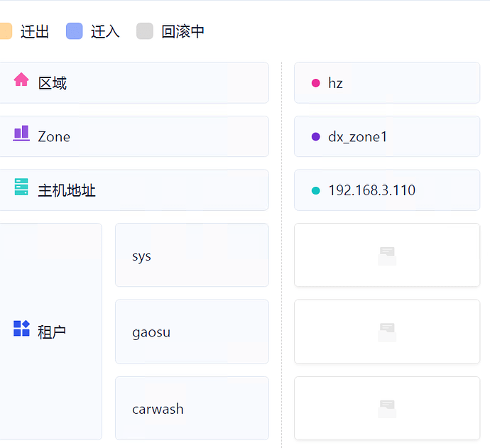Click the empty placeholder icon next to sys
This screenshot has width=490, height=448.
(x=387, y=256)
